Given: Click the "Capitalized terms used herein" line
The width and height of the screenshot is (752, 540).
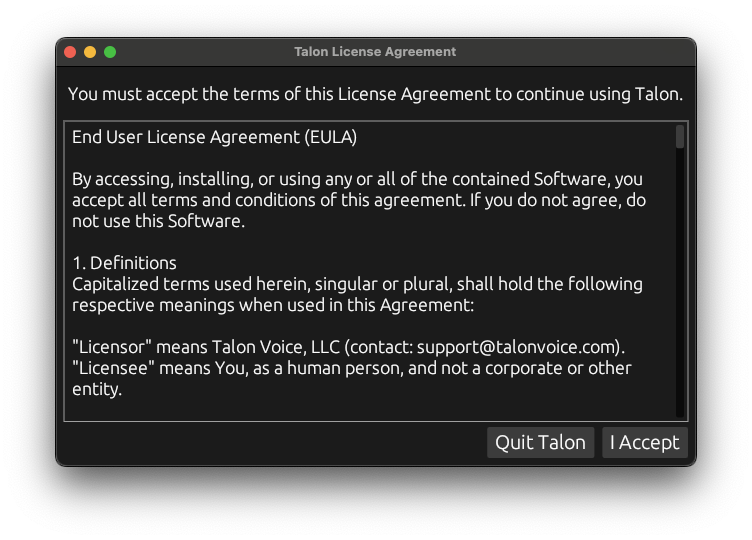Looking at the screenshot, I should pyautogui.click(x=357, y=284).
